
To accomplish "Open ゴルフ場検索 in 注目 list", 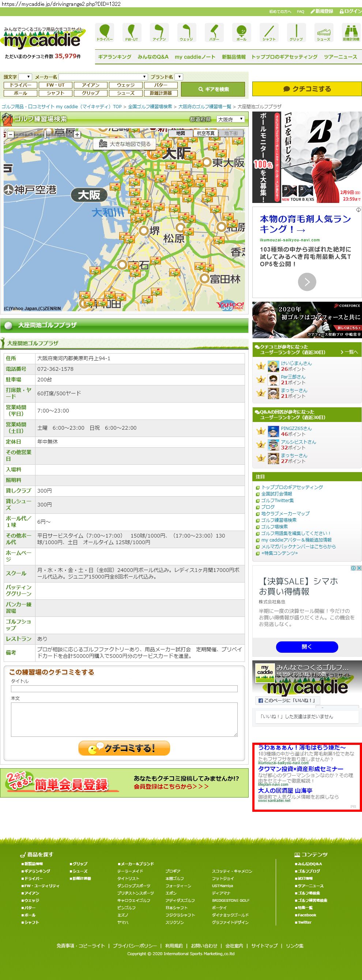I will 274,527.
